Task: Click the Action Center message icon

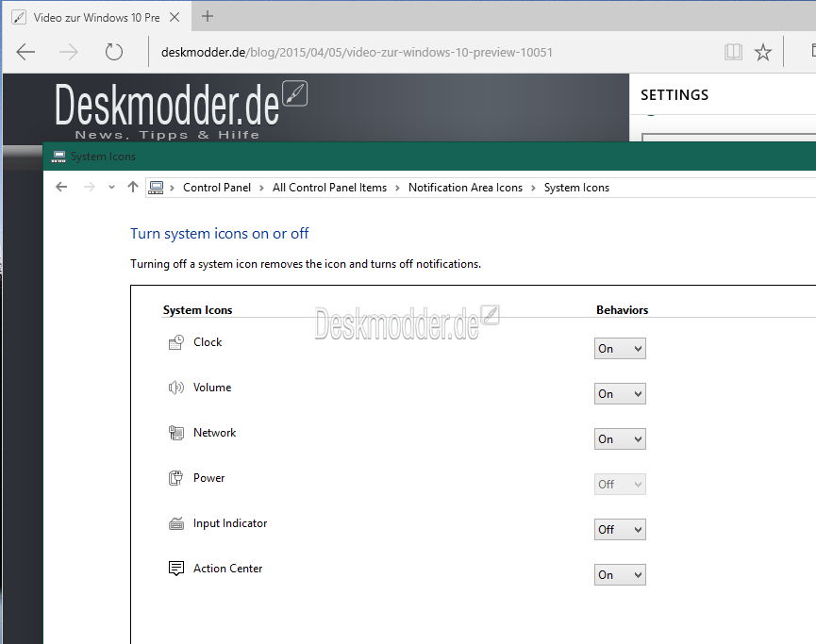Action: pyautogui.click(x=175, y=569)
